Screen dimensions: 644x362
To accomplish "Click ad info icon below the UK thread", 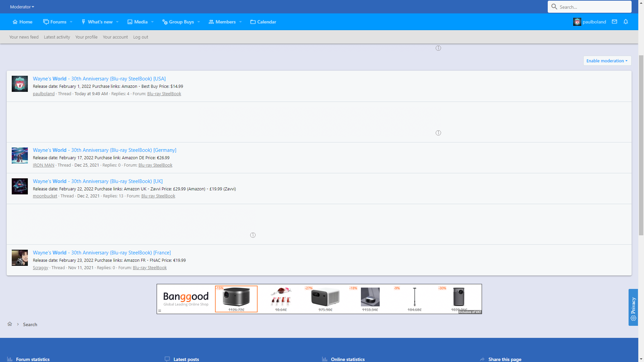I will [253, 235].
